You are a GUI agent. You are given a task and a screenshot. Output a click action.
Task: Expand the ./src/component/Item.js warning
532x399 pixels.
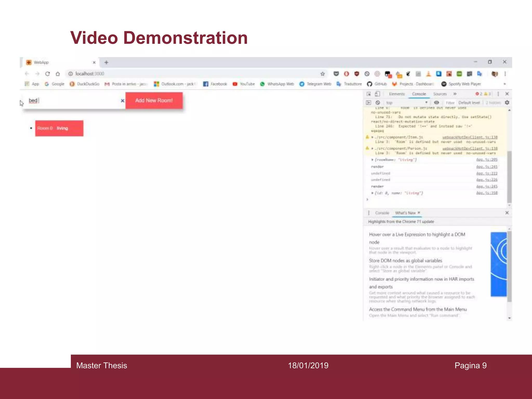pyautogui.click(x=372, y=137)
